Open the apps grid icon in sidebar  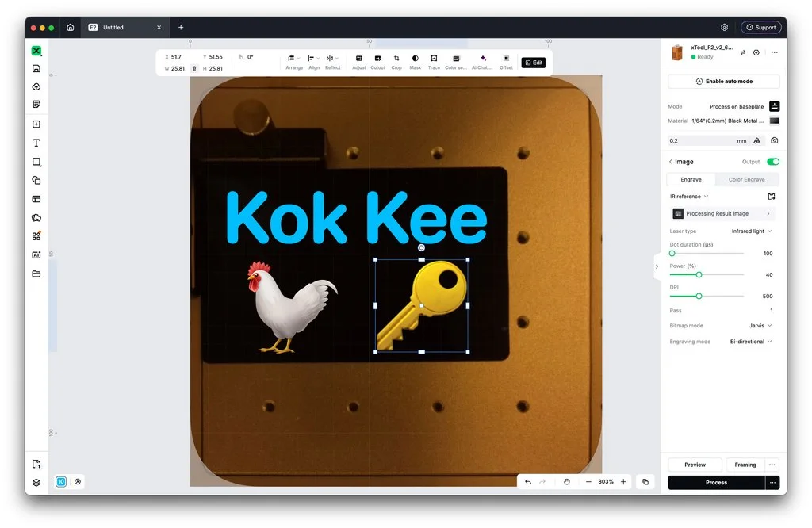pos(36,236)
